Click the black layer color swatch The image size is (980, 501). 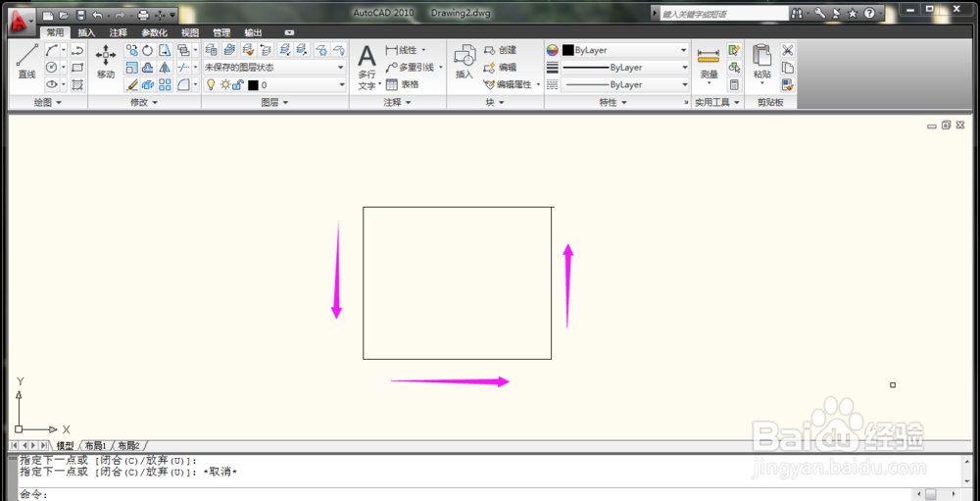253,85
